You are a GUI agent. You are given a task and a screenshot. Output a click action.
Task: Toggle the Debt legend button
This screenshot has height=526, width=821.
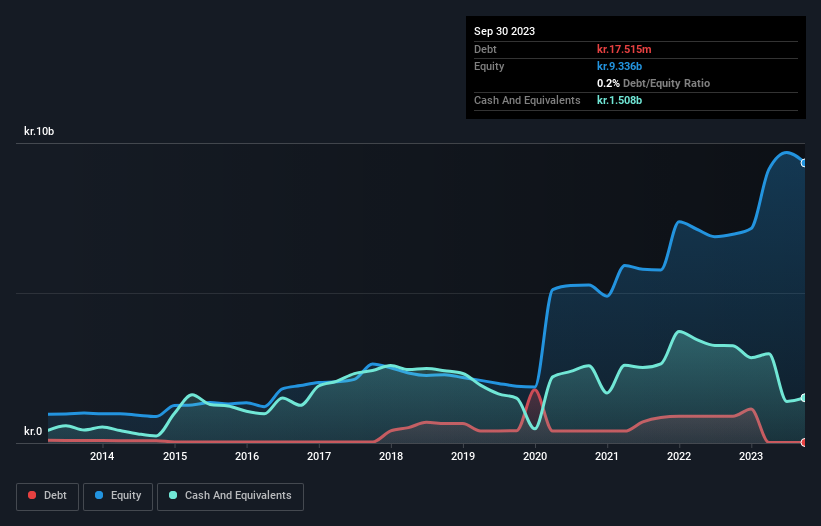[47, 496]
